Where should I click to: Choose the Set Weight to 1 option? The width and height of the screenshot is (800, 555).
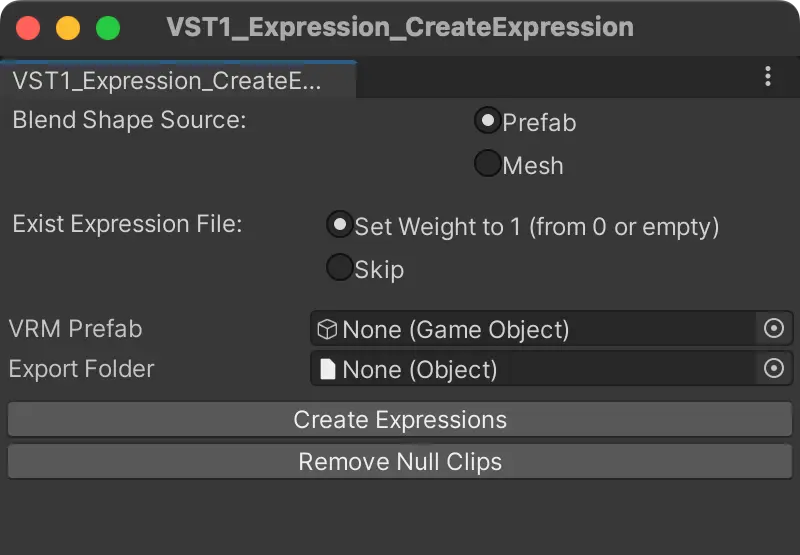click(x=340, y=225)
